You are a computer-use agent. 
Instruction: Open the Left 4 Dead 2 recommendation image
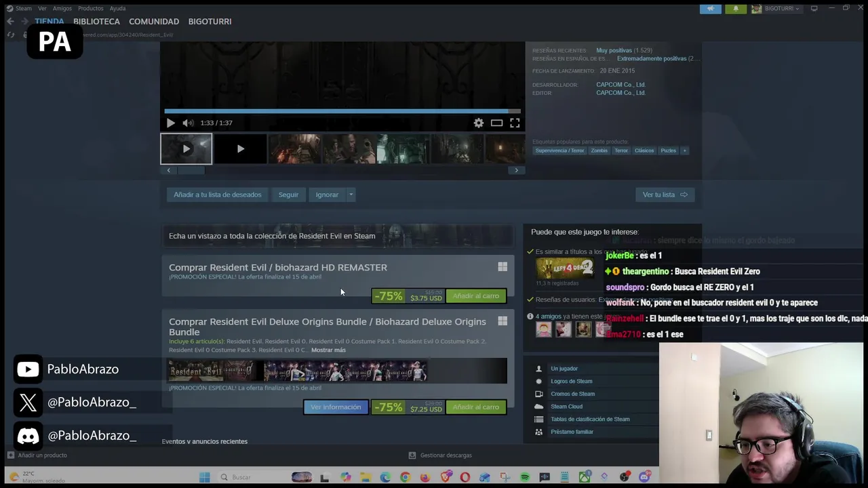pyautogui.click(x=565, y=269)
